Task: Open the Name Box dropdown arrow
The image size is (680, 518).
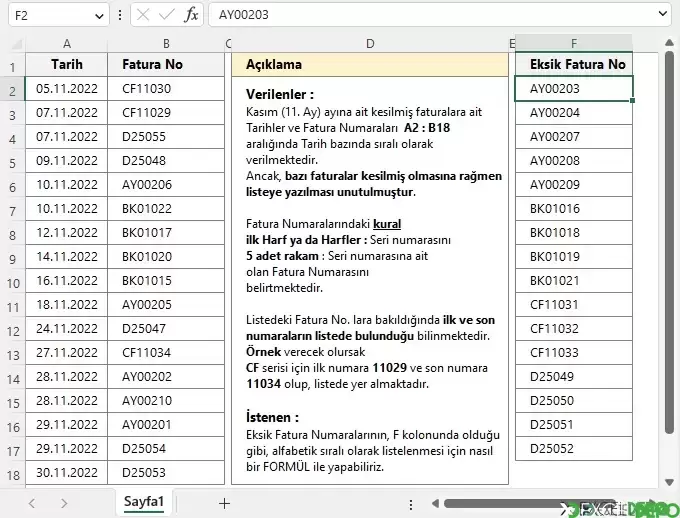Action: 99,16
